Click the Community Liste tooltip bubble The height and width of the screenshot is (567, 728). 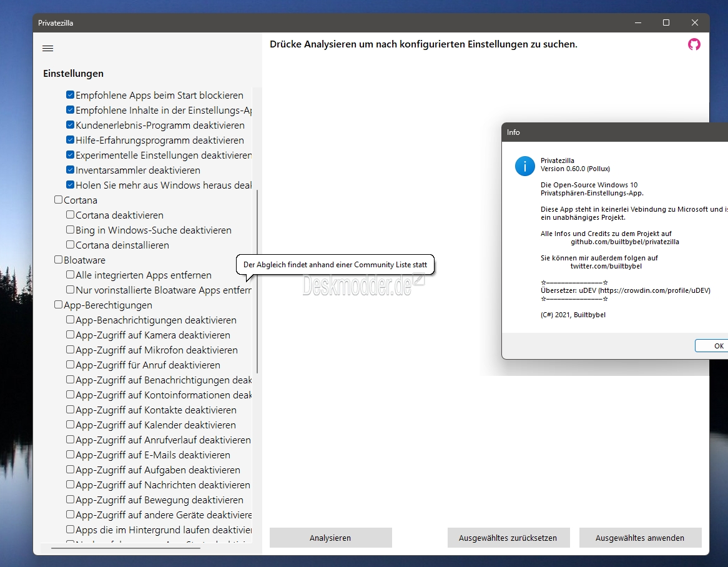[335, 265]
